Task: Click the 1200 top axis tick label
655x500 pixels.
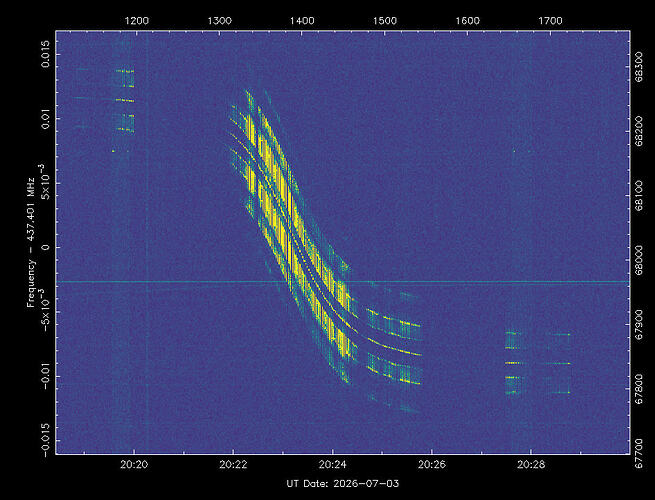Action: pos(137,21)
